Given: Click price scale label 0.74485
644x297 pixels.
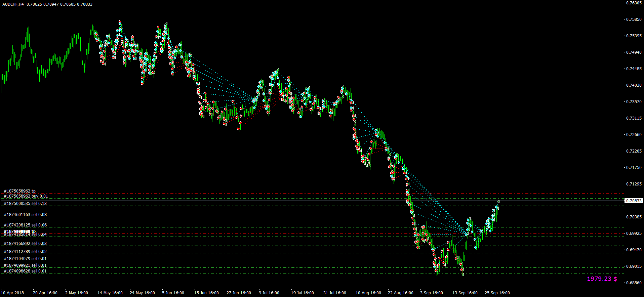Looking at the screenshot, I should pos(634,69).
